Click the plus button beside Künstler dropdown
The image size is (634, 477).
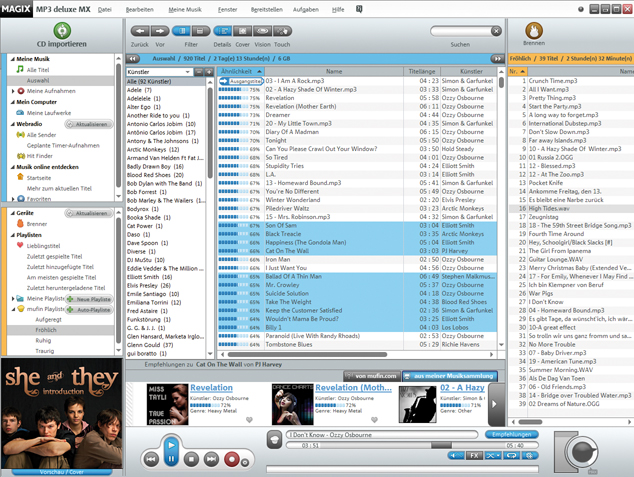209,72
